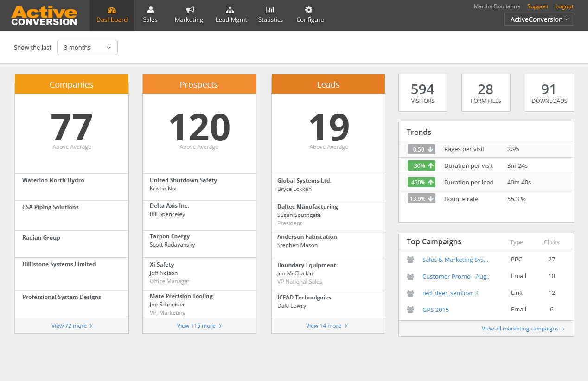Click the 450% Duration per lead badge
Image resolution: width=588 pixels, height=381 pixels.
click(421, 182)
